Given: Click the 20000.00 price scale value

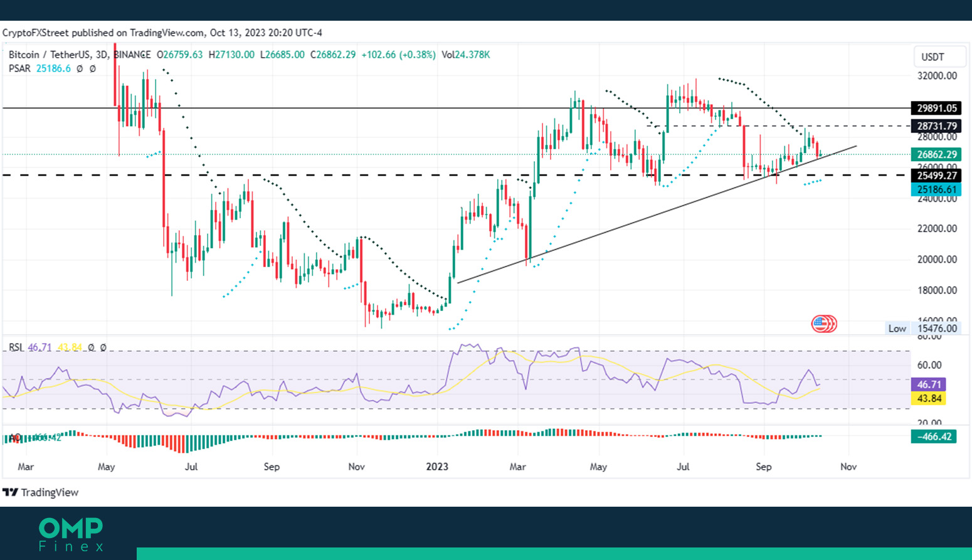Looking at the screenshot, I should tap(937, 259).
